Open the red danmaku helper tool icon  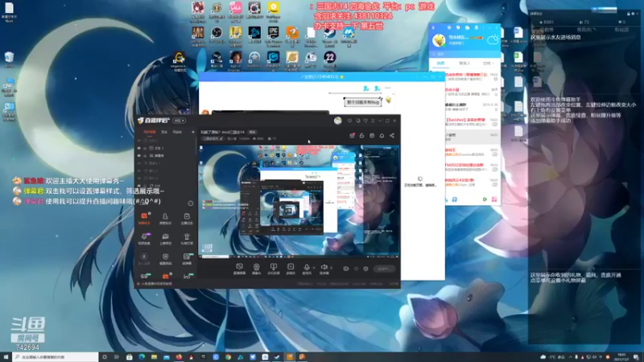[x=144, y=217]
